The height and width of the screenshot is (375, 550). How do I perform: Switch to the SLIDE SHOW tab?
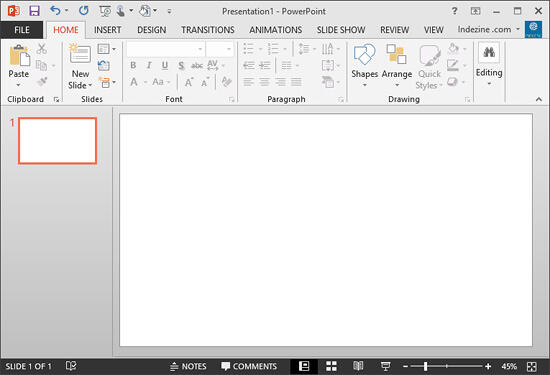pos(341,30)
